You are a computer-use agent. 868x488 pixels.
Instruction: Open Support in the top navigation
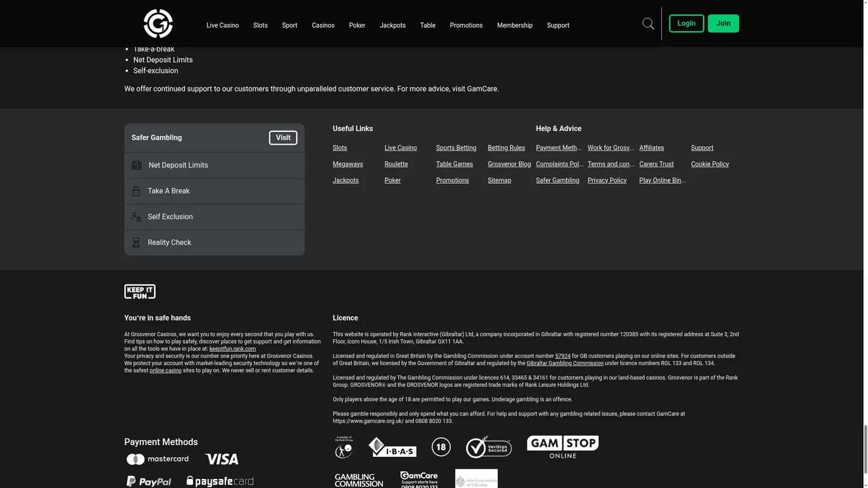pos(558,25)
